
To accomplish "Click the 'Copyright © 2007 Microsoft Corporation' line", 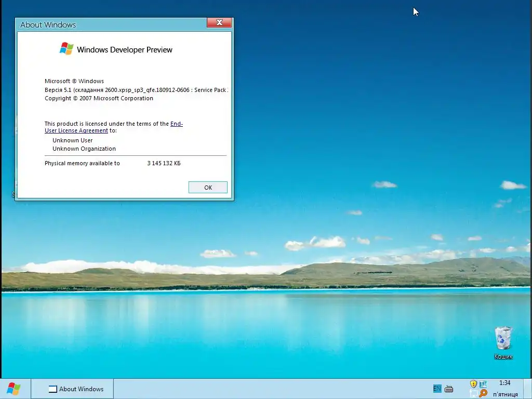I will [99, 98].
